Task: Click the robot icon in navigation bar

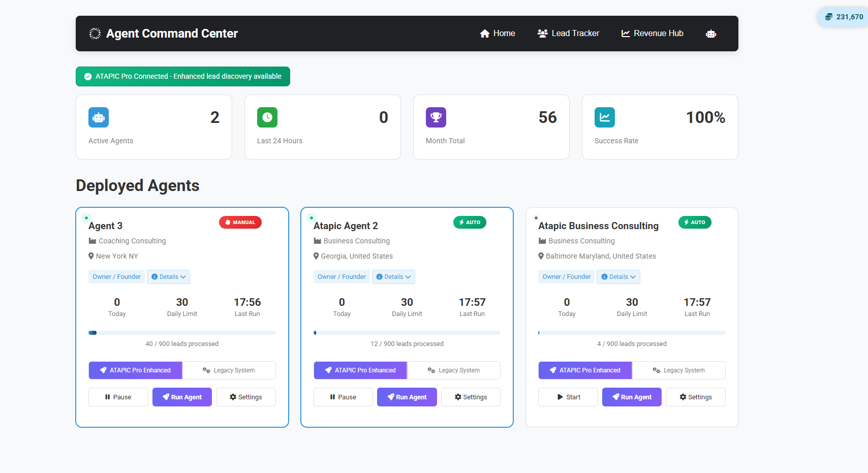Action: (x=710, y=34)
